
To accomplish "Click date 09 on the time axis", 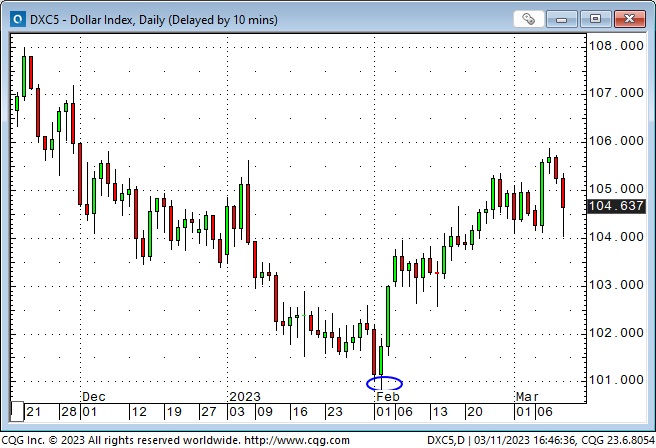I will click(265, 412).
